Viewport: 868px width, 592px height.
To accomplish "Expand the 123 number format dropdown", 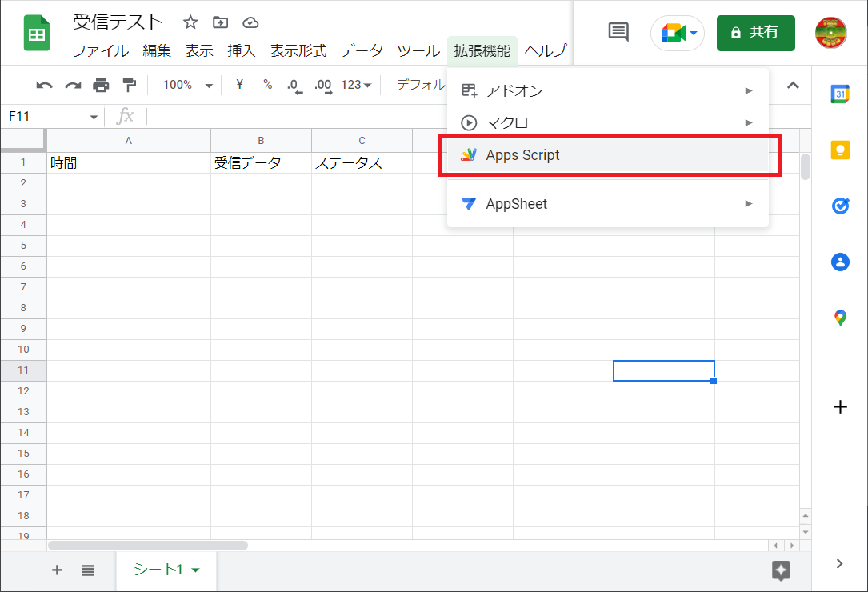I will [x=356, y=86].
